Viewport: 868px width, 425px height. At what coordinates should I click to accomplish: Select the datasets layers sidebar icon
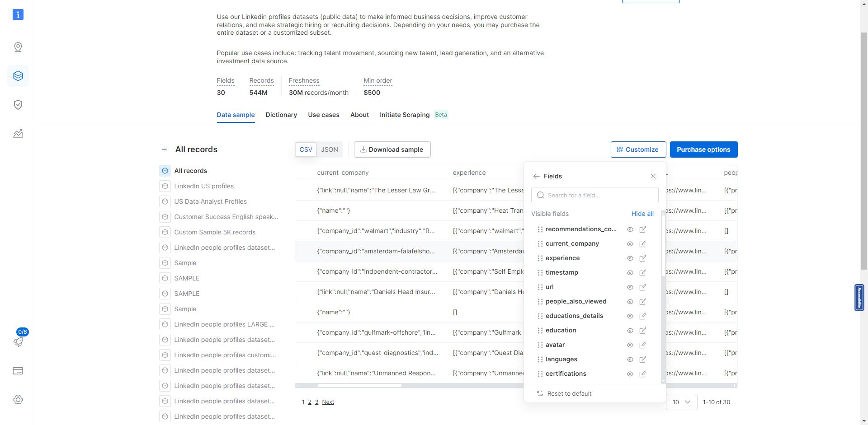point(18,76)
